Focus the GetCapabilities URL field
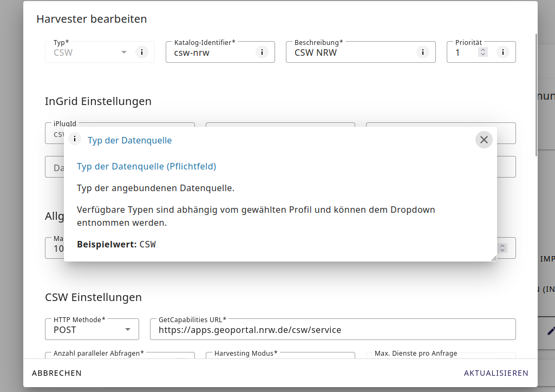The width and height of the screenshot is (555, 392). (332, 330)
